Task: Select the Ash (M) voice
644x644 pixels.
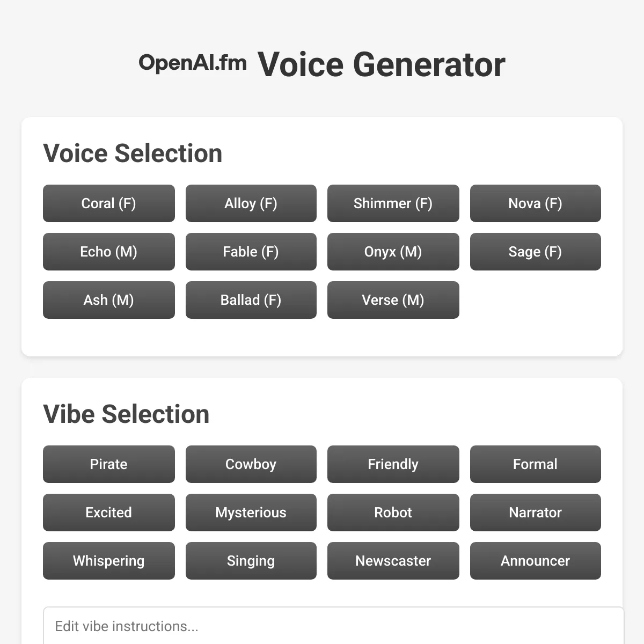Action: point(108,300)
